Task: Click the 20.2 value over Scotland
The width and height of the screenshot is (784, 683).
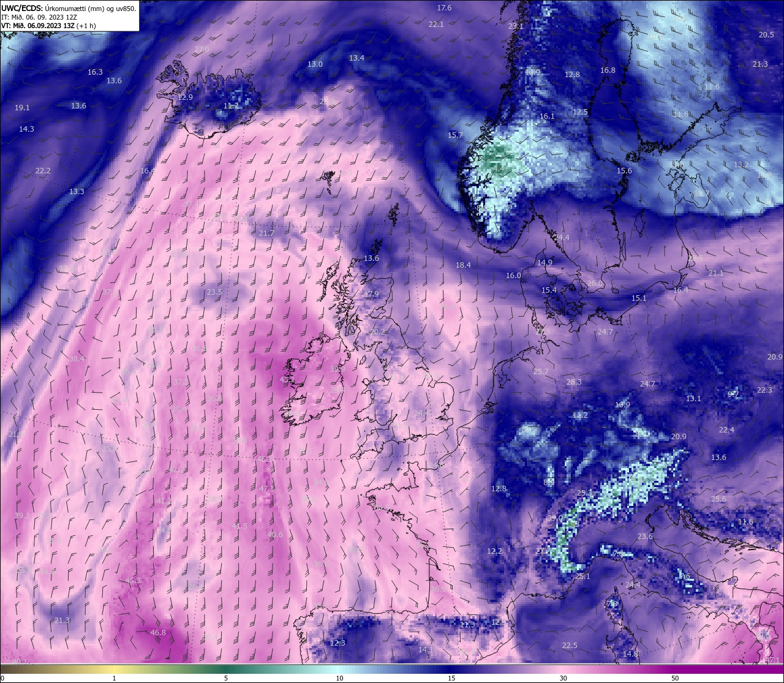Action: coord(377,332)
